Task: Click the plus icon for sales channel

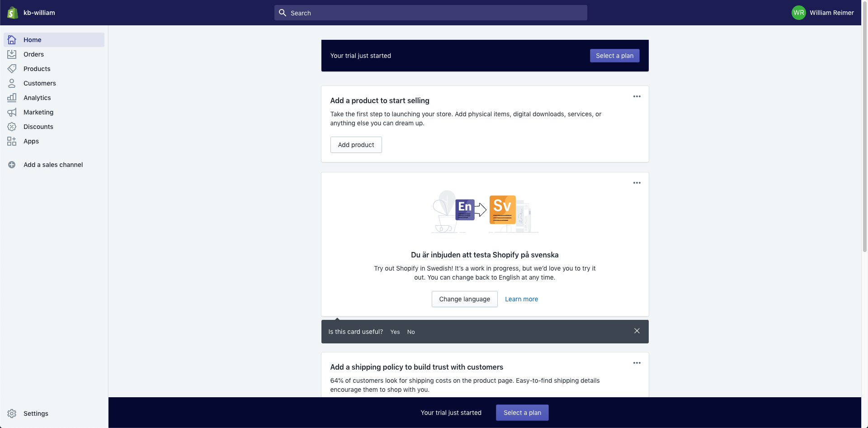Action: coord(12,165)
